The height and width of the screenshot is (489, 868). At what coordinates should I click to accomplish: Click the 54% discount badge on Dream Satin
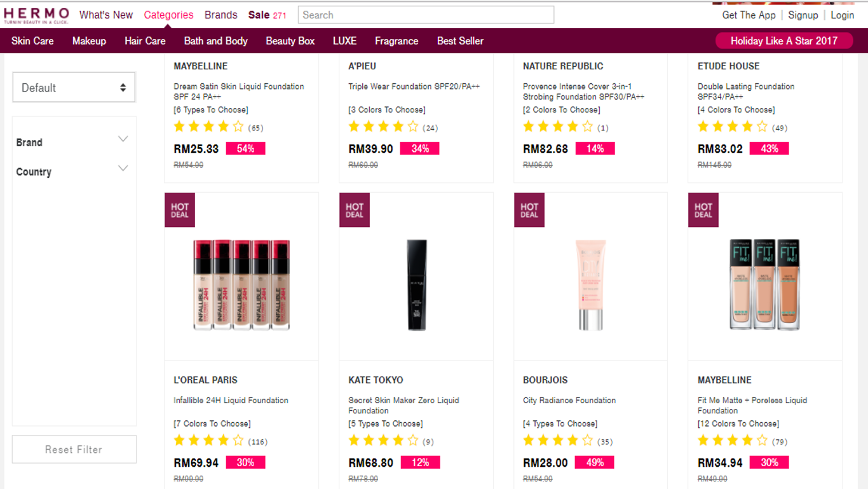tap(245, 148)
